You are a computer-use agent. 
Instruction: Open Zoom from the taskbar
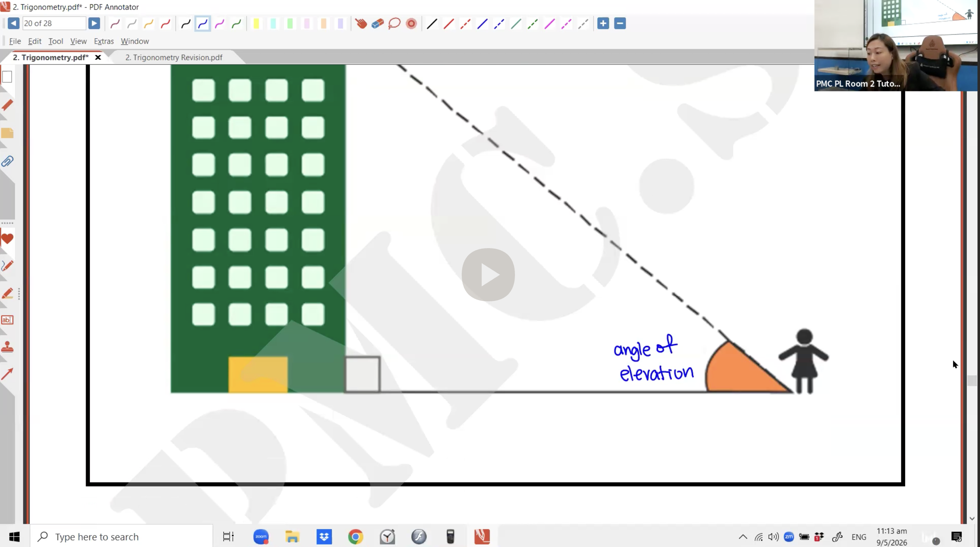261,537
